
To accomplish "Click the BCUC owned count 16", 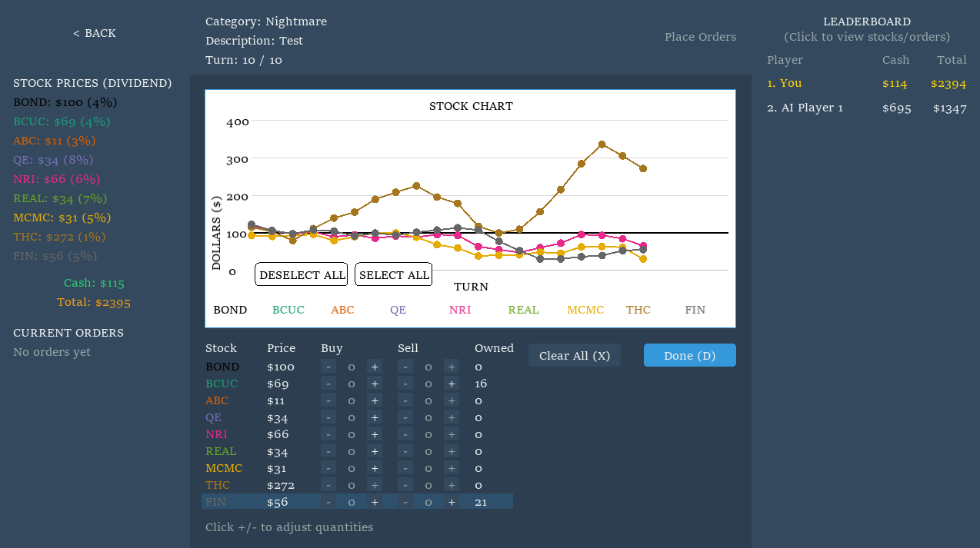I will 482,384.
